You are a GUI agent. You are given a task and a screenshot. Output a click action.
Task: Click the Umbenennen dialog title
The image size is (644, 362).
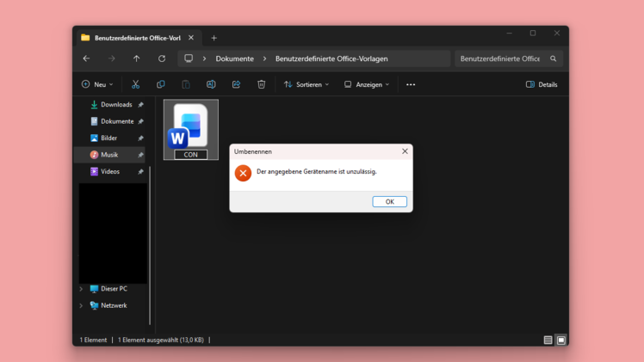(252, 151)
